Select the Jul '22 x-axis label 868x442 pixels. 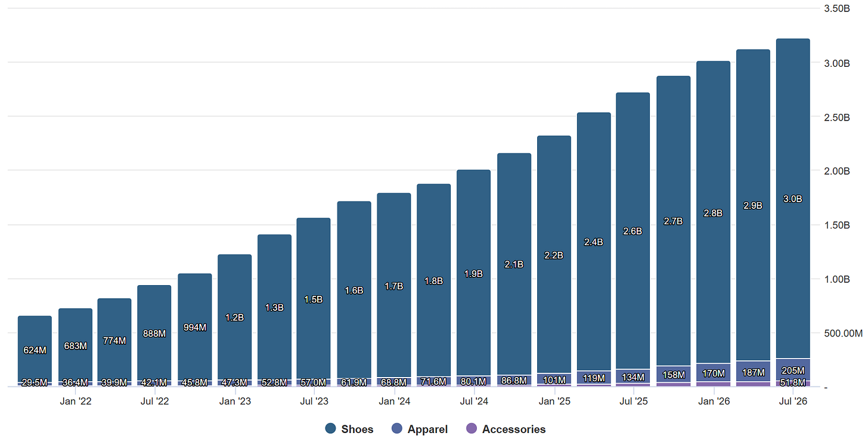(154, 401)
